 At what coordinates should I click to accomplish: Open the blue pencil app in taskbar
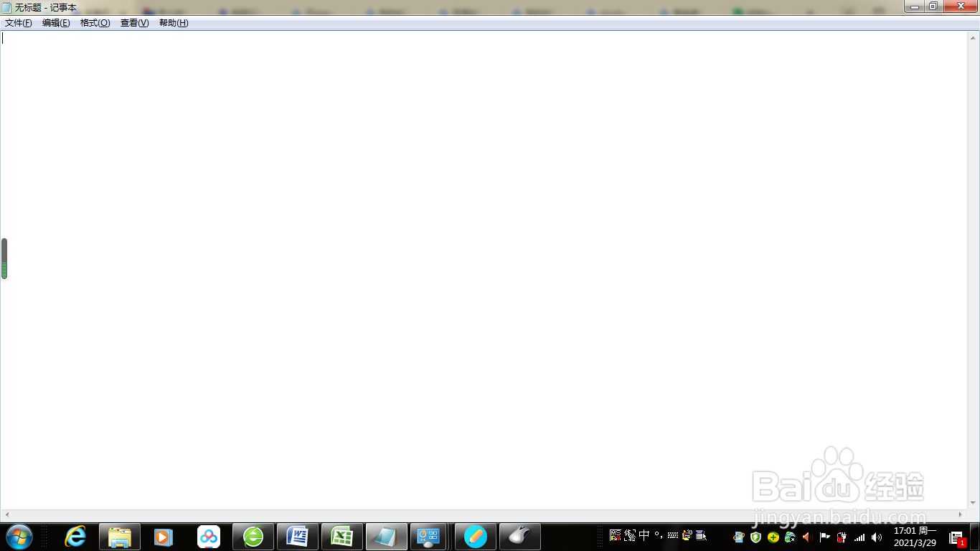pyautogui.click(x=476, y=537)
